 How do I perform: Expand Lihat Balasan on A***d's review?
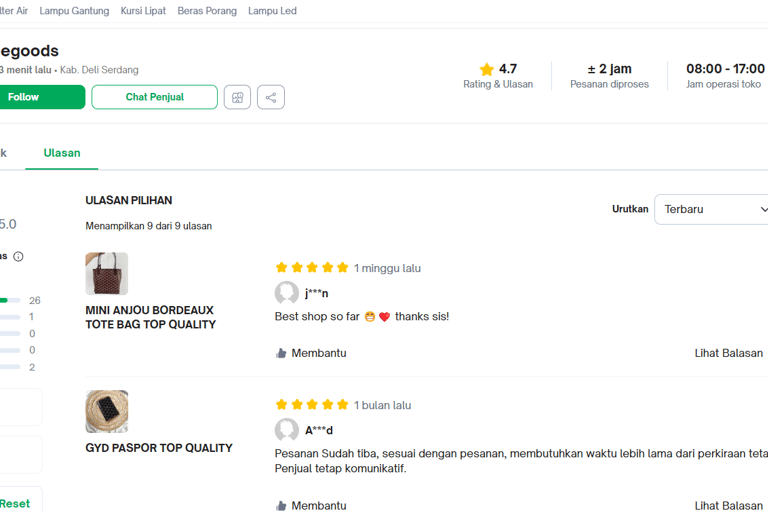(x=728, y=506)
